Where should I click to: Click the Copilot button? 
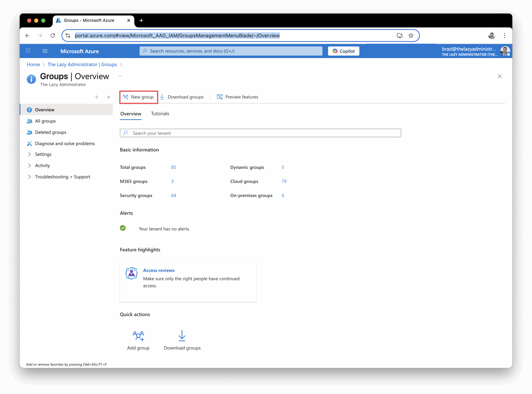[x=344, y=51]
